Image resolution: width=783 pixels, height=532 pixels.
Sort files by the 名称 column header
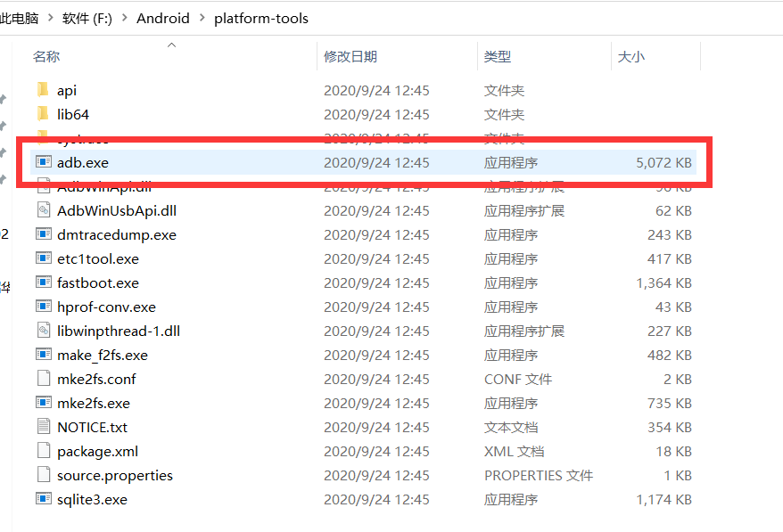46,56
